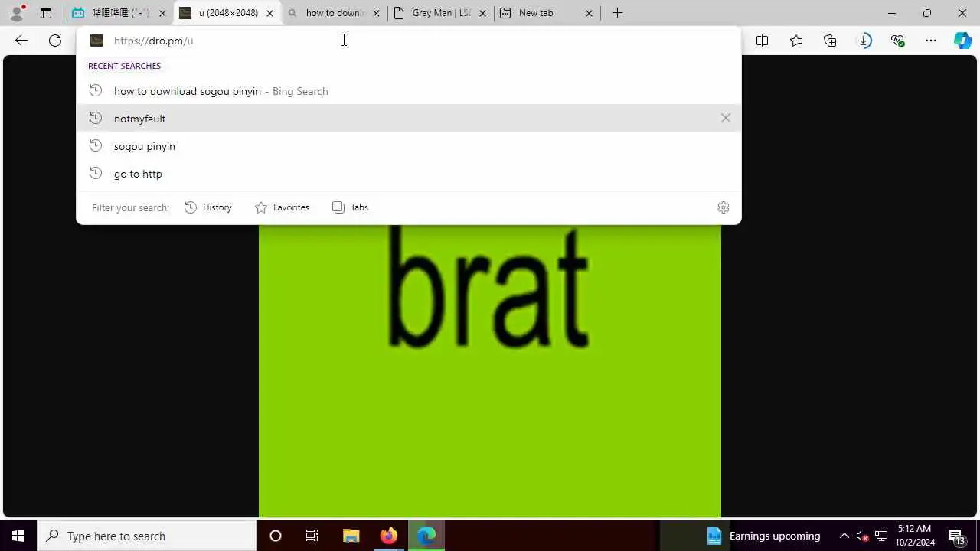Remove 'notmyfault' suggestion with X
This screenshot has height=551, width=980.
point(725,118)
